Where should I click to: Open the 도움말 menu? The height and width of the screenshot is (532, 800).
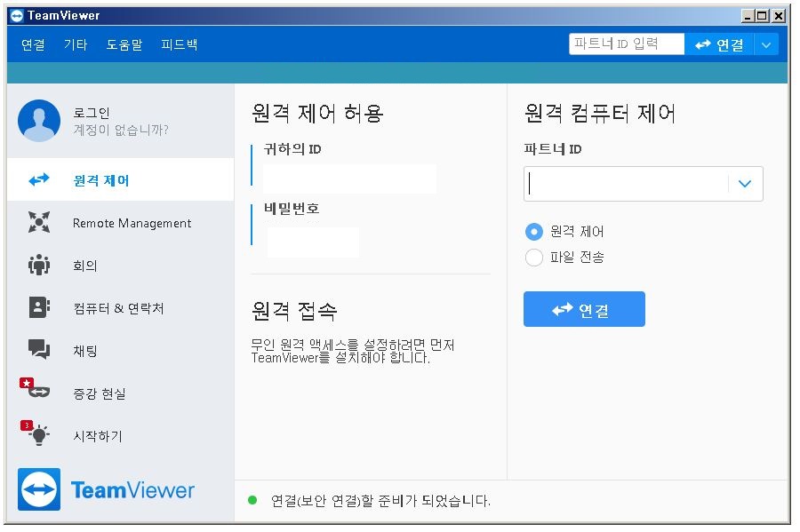coord(124,44)
